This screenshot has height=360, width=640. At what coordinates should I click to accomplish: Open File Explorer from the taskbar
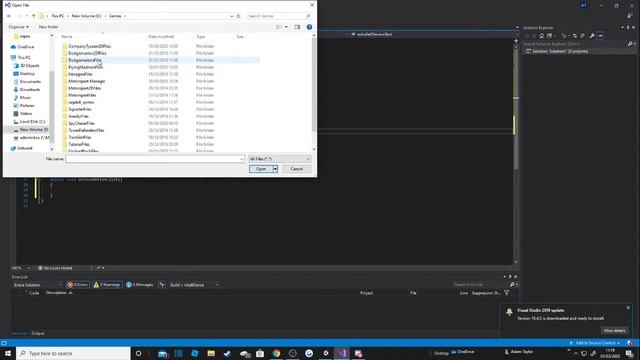pos(211,353)
